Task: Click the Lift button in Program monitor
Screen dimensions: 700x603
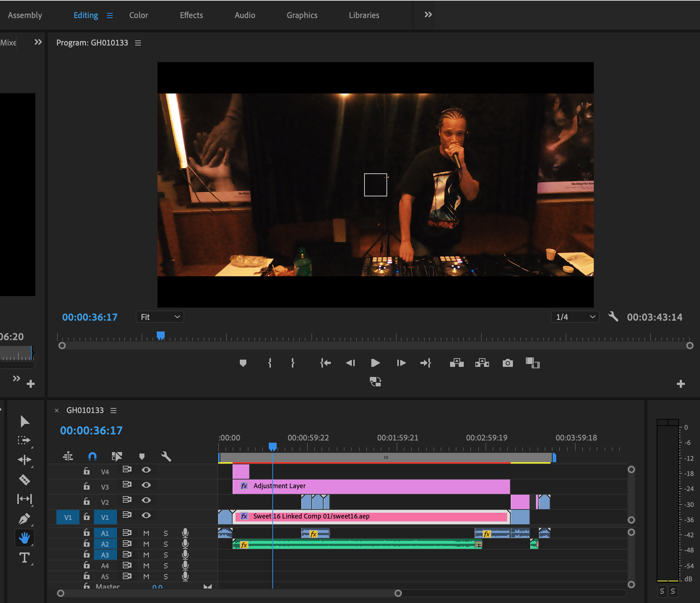Action: (457, 363)
